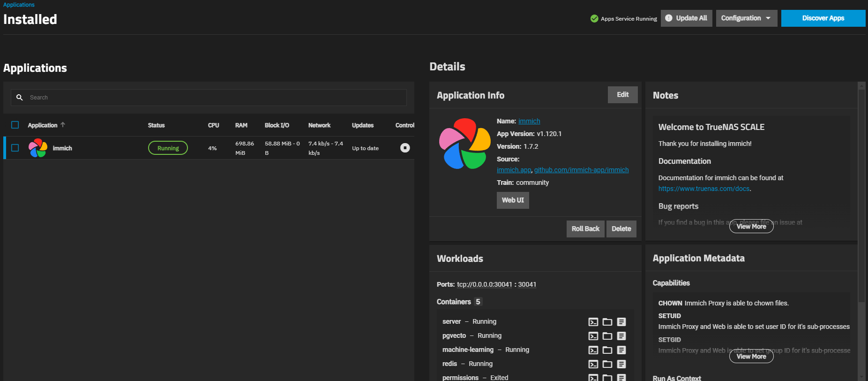Stop the immich app

405,148
